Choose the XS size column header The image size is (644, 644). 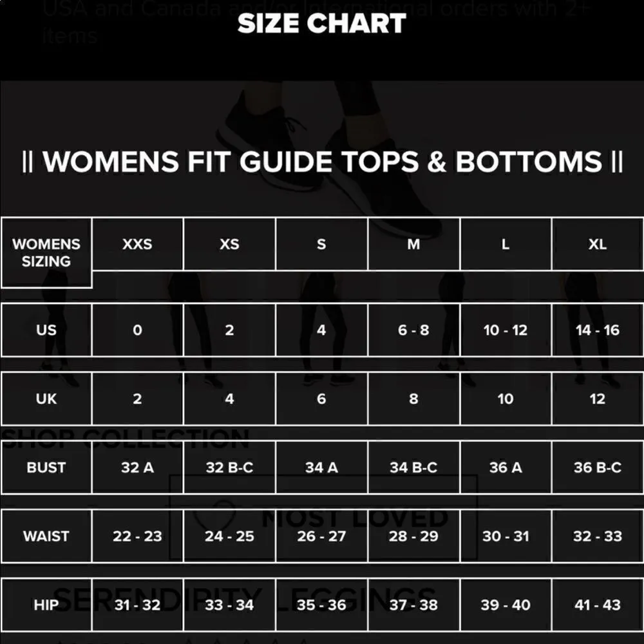(229, 244)
